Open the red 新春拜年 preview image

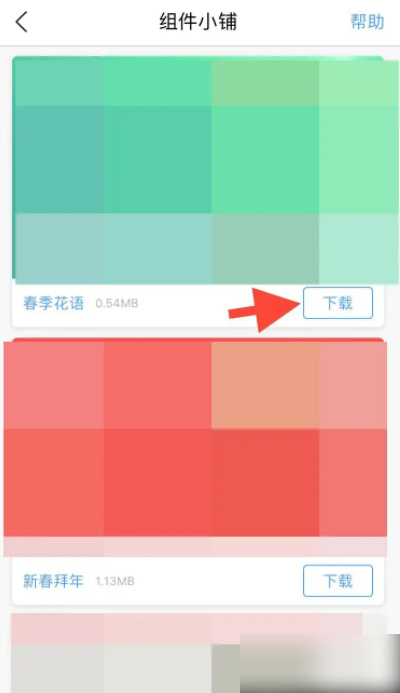click(195, 446)
